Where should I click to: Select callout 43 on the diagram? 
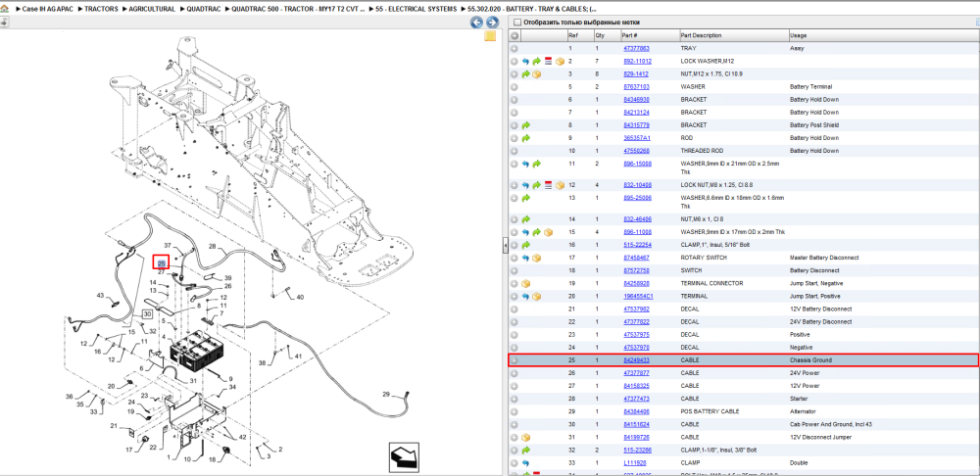(x=99, y=296)
